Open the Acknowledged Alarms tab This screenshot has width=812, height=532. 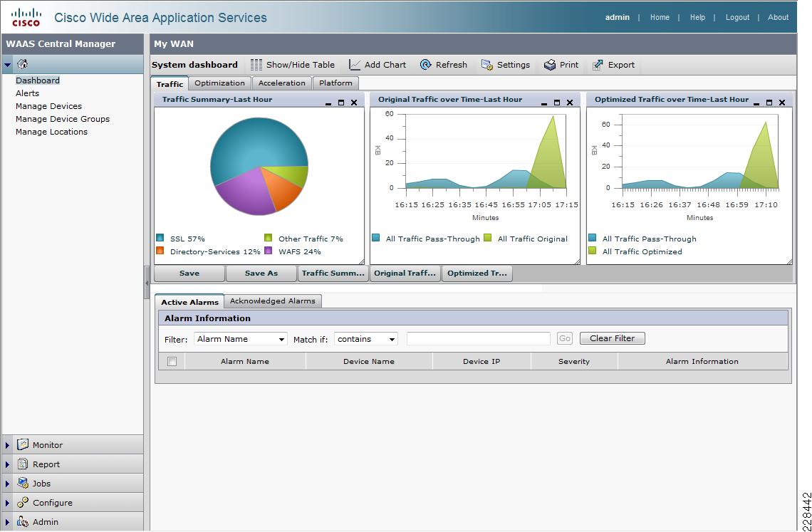coord(272,301)
